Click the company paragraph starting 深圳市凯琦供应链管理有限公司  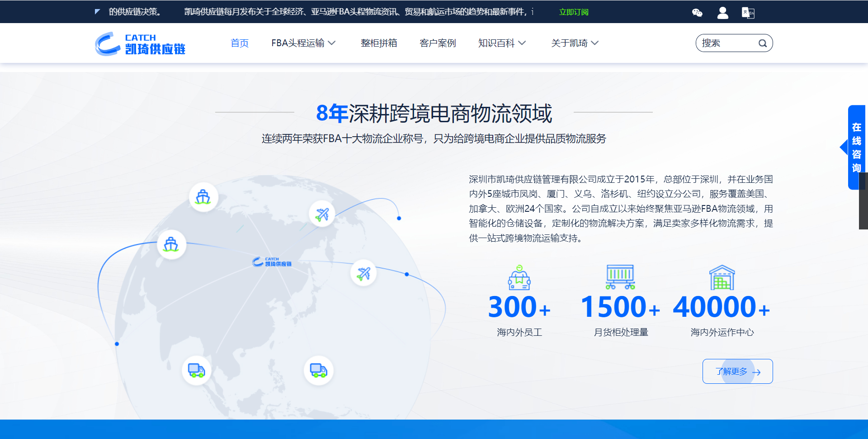(621, 209)
